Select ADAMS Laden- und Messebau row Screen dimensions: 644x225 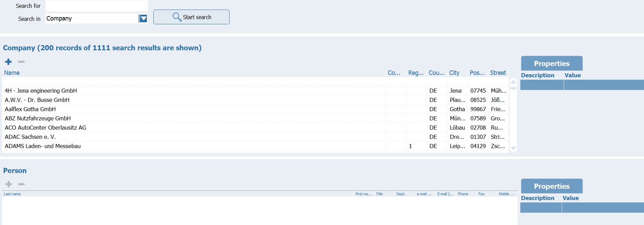point(256,146)
